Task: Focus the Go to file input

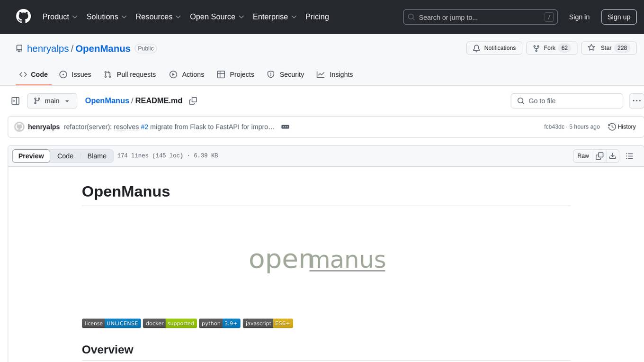Action: pyautogui.click(x=567, y=101)
